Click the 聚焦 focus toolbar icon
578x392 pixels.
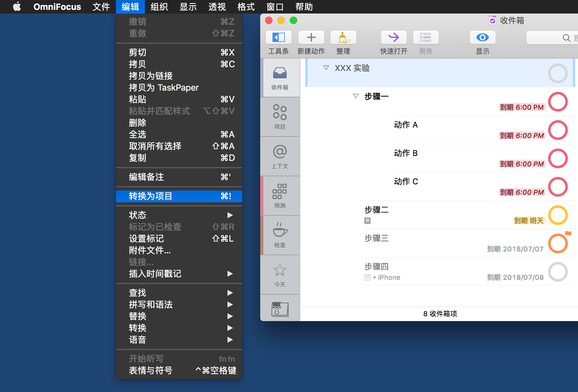tap(426, 37)
